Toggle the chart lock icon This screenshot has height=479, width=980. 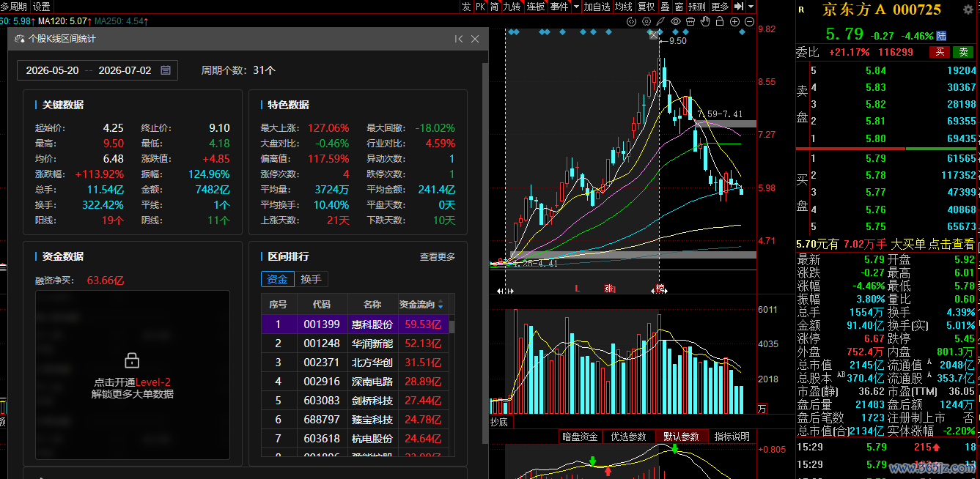(720, 22)
